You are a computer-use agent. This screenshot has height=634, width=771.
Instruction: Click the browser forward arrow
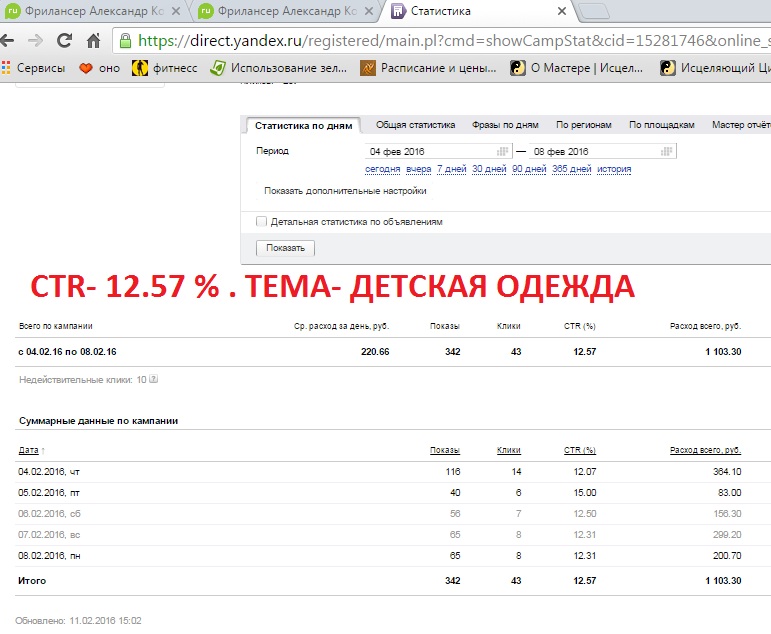[x=35, y=41]
